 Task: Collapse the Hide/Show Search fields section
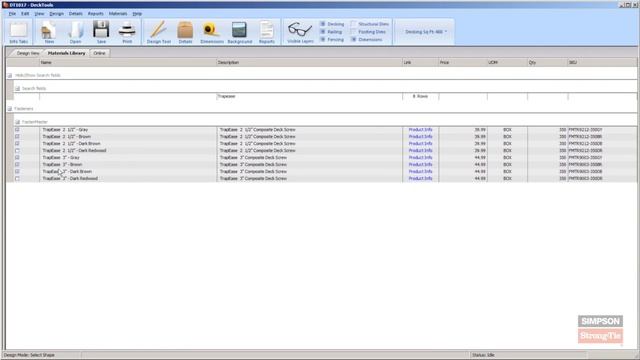pyautogui.click(x=10, y=76)
